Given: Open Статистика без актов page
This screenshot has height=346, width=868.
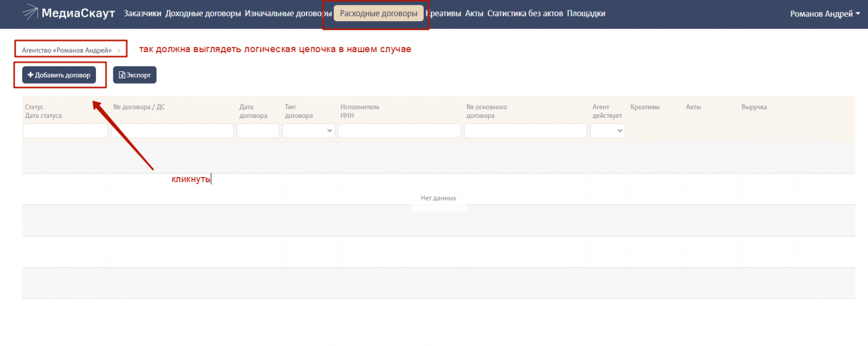Looking at the screenshot, I should click(x=525, y=14).
